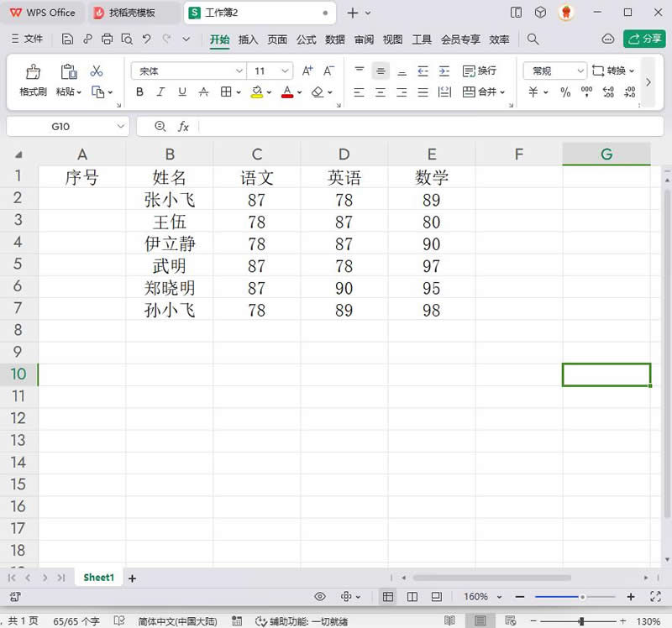This screenshot has width=672, height=628.
Task: Toggle bold formatting
Action: click(x=139, y=92)
